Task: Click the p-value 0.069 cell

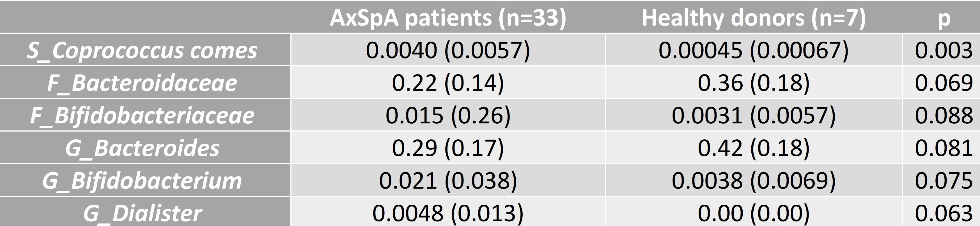Action: coord(944,83)
